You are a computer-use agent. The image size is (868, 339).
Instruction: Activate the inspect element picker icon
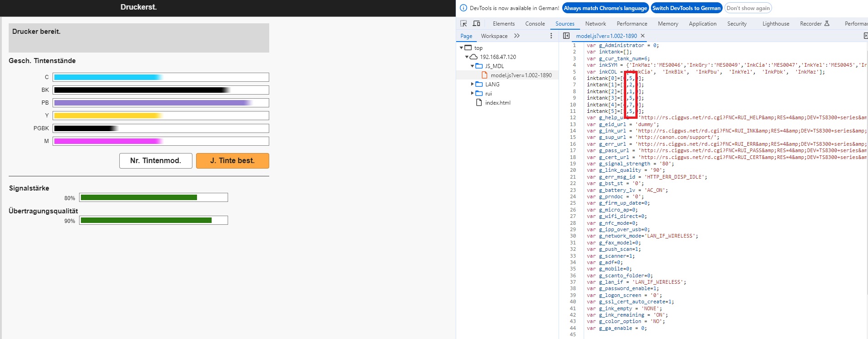coord(463,23)
